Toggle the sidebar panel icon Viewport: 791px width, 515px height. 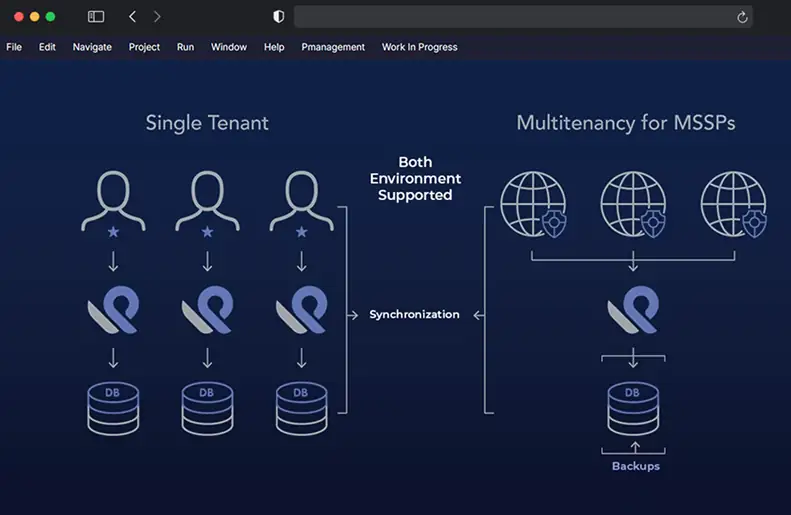96,17
